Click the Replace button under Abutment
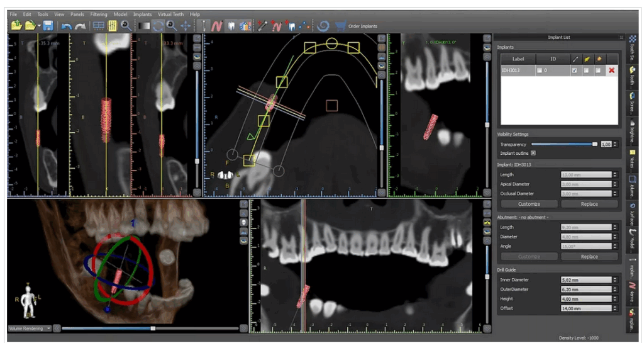 coord(589,257)
